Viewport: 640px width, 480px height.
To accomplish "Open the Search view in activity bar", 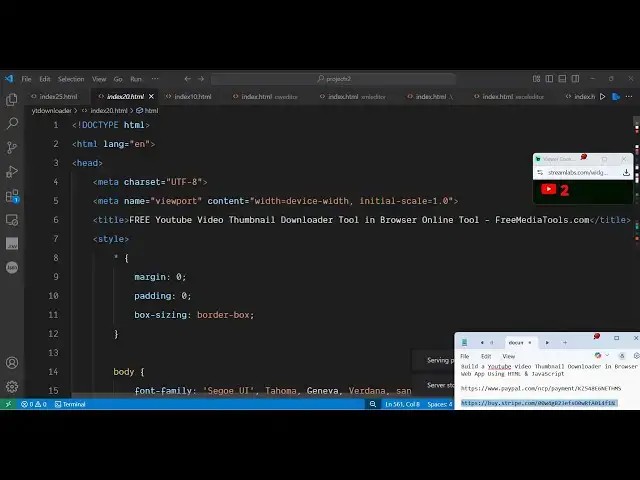I will [12, 123].
